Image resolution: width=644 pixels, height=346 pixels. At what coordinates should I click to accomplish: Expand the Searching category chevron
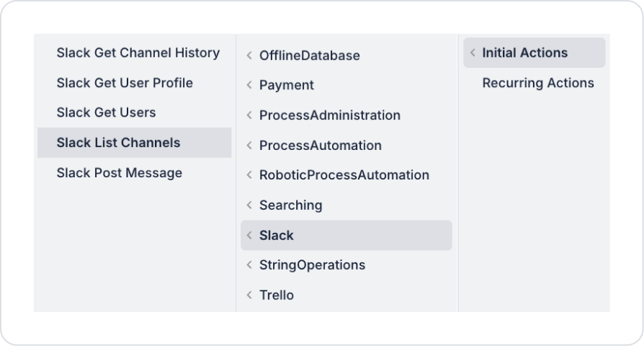click(x=249, y=205)
